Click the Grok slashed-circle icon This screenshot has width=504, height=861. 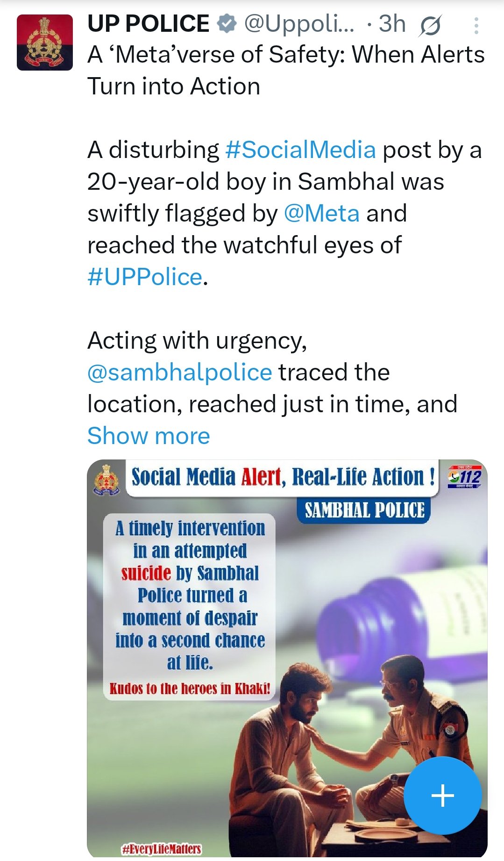[430, 26]
